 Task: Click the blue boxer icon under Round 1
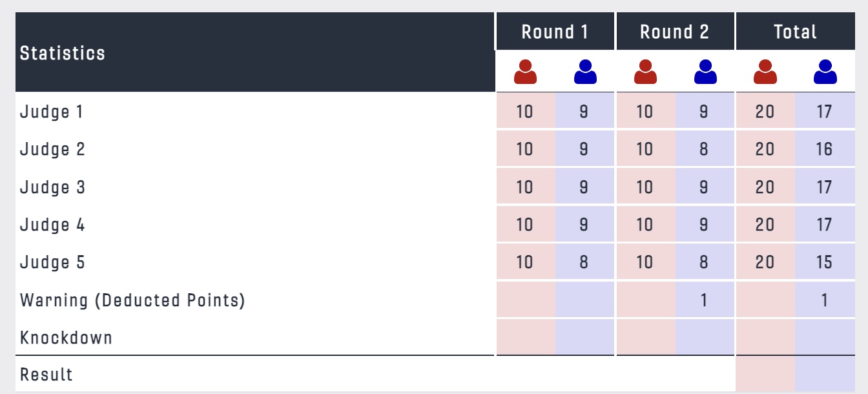pyautogui.click(x=585, y=72)
